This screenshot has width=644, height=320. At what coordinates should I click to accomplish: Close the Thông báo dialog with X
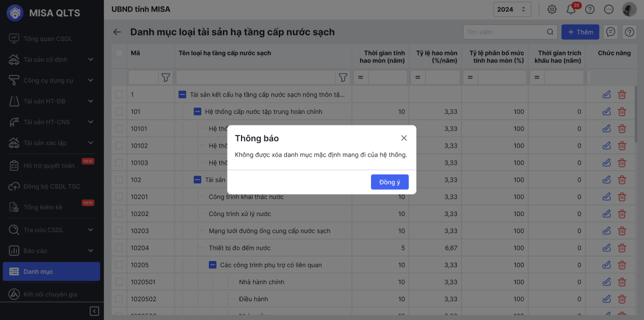coord(404,138)
